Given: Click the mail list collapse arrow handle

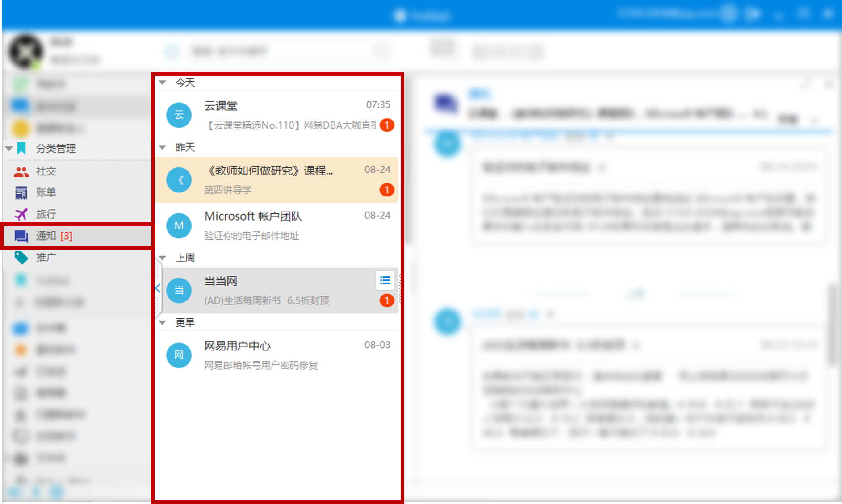Looking at the screenshot, I should pos(158,288).
